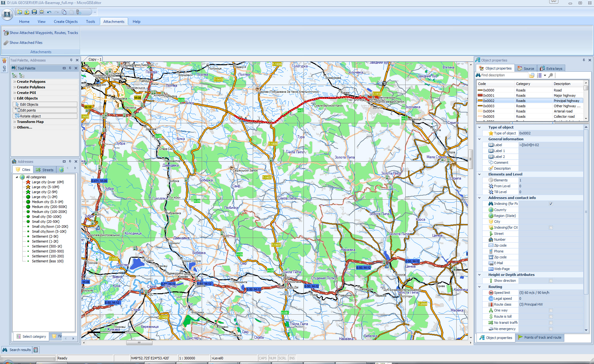This screenshot has height=364, width=594.
Task: Click the Points of track and route tab
Action: (x=540, y=337)
